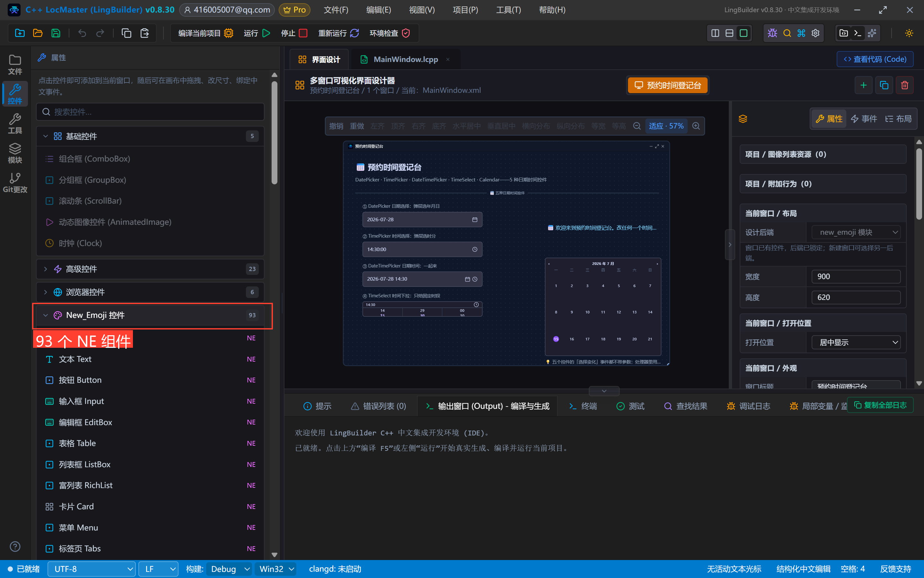Select the horizontal split layout icon
924x578 pixels.
pyautogui.click(x=729, y=33)
